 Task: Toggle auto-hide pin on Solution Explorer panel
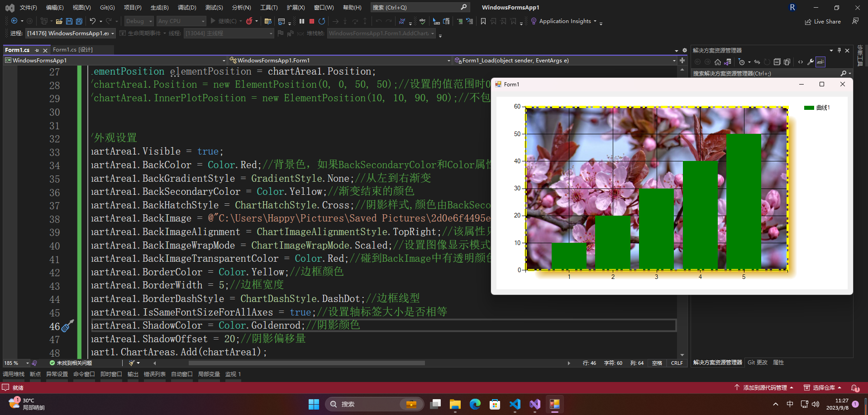click(839, 50)
